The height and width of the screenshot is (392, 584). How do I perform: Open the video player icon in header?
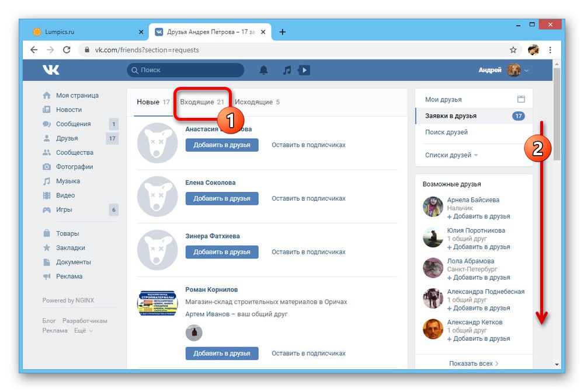pos(304,70)
